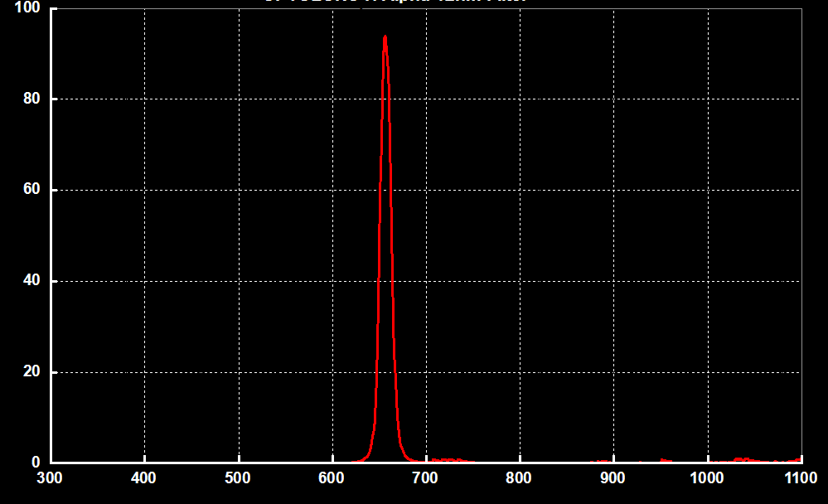Click the 700 label on the horizontal axis
Viewport: 828px width, 504px height.
coord(425,478)
